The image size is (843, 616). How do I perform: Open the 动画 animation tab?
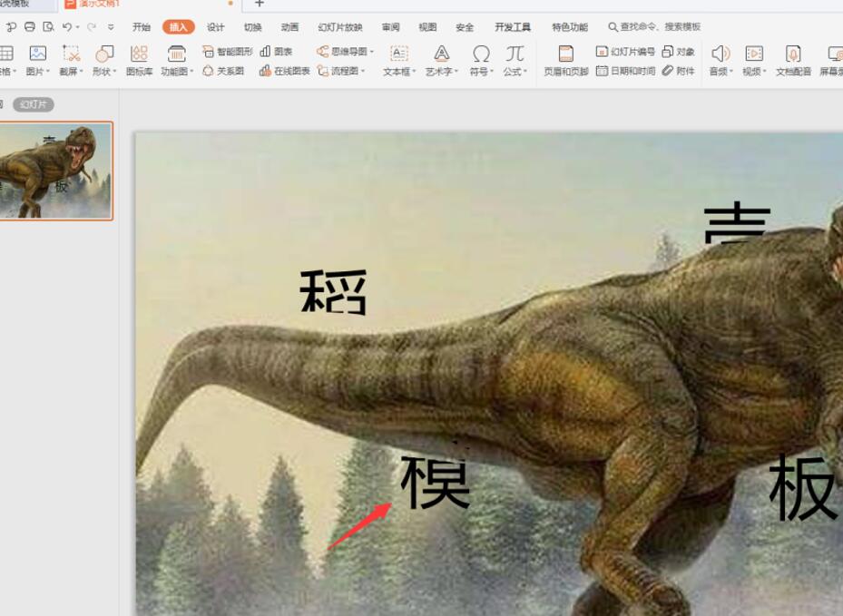(289, 27)
